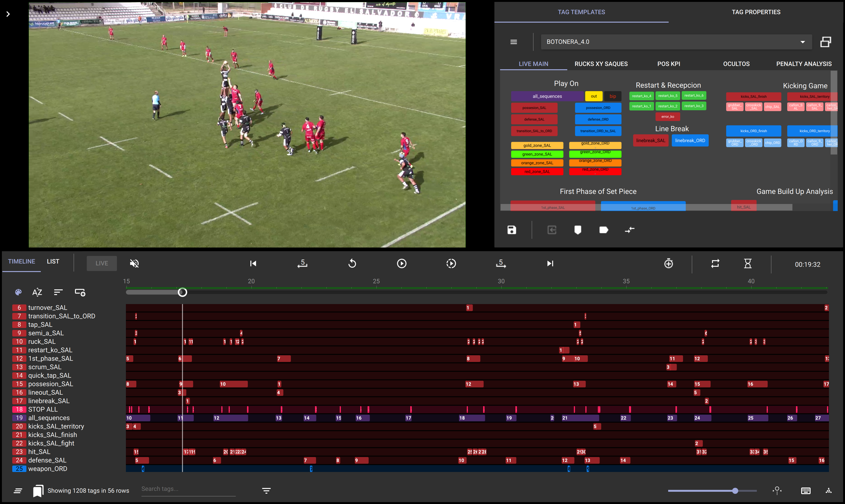The height and width of the screenshot is (504, 845).
Task: Mute audio using the speaker icon
Action: 135,263
